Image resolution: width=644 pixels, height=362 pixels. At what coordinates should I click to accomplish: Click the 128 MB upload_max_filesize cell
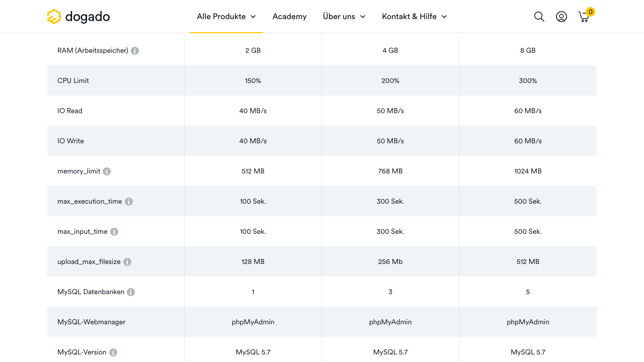pyautogui.click(x=253, y=261)
